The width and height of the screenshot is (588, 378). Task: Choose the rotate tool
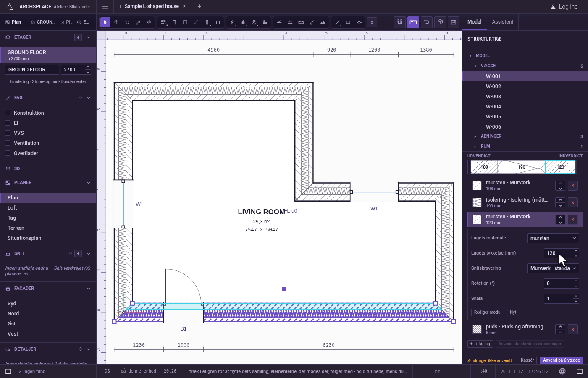pyautogui.click(x=127, y=22)
